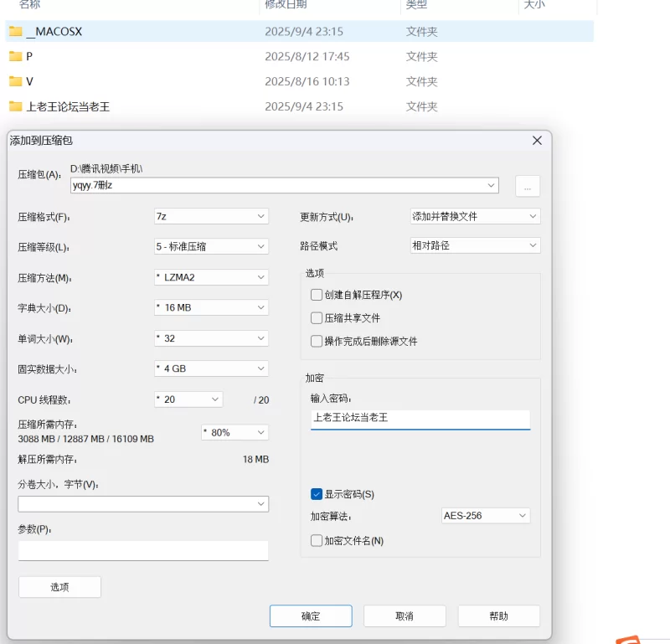Click the 上老王论坛当老王 folder icon
The height and width of the screenshot is (644, 670).
click(16, 106)
